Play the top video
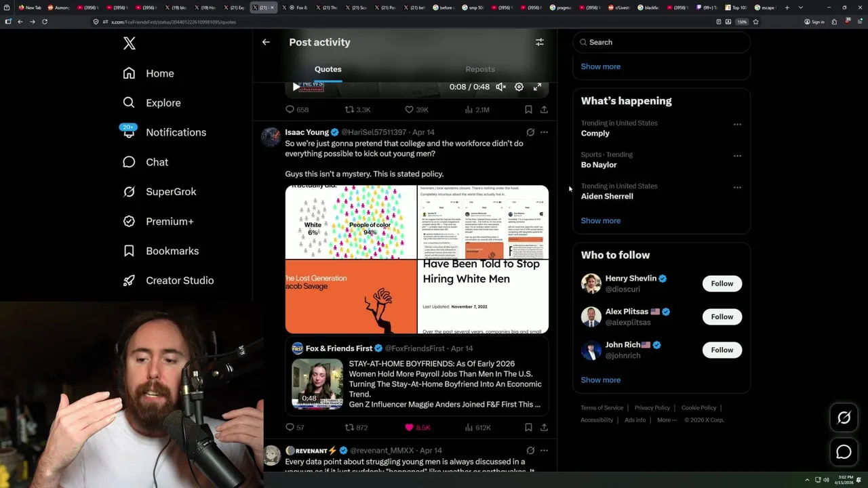The image size is (868, 488). (296, 87)
